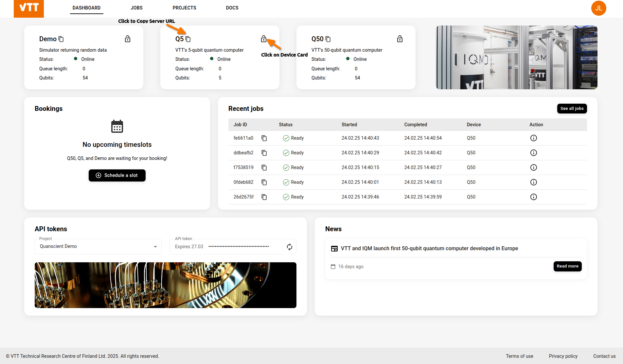Image resolution: width=623 pixels, height=364 pixels.
Task: Open Terms of use link
Action: [520, 356]
